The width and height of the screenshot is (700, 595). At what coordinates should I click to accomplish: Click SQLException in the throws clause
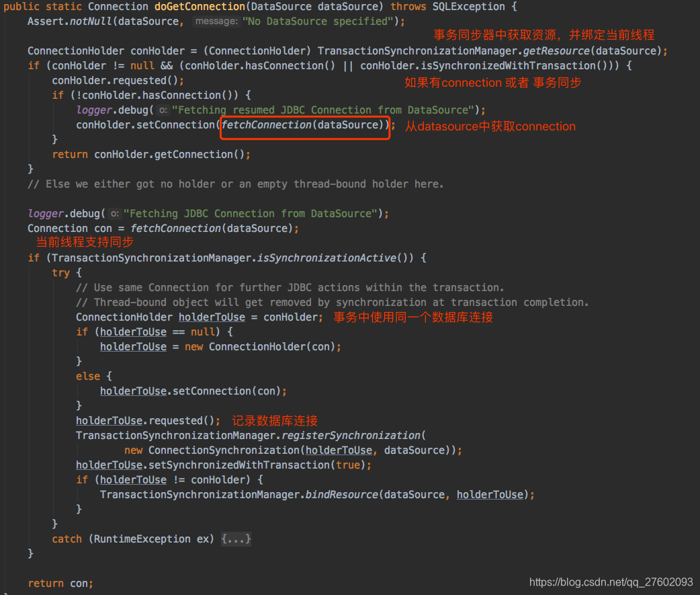point(468,7)
